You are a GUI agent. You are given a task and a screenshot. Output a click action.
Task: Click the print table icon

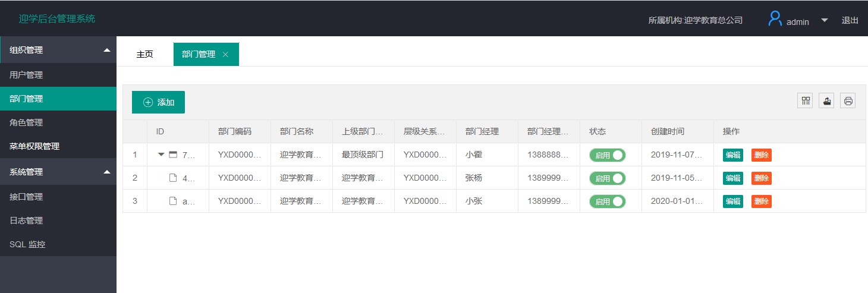click(848, 101)
